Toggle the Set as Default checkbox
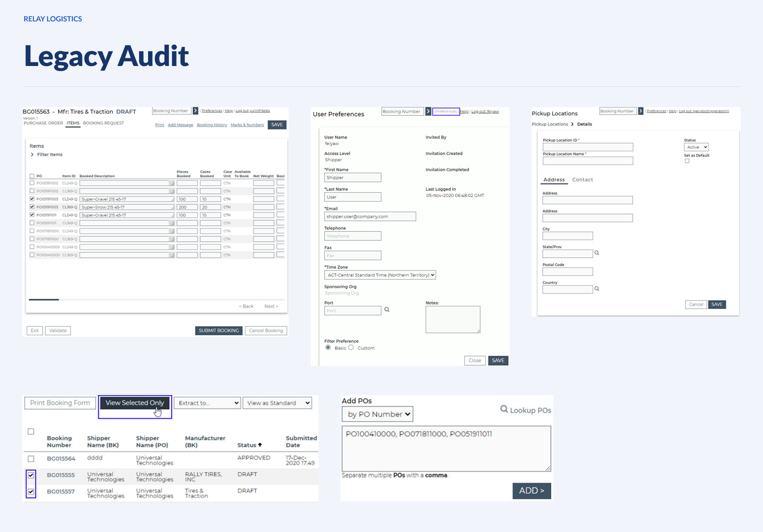This screenshot has height=532, width=763. coord(687,161)
